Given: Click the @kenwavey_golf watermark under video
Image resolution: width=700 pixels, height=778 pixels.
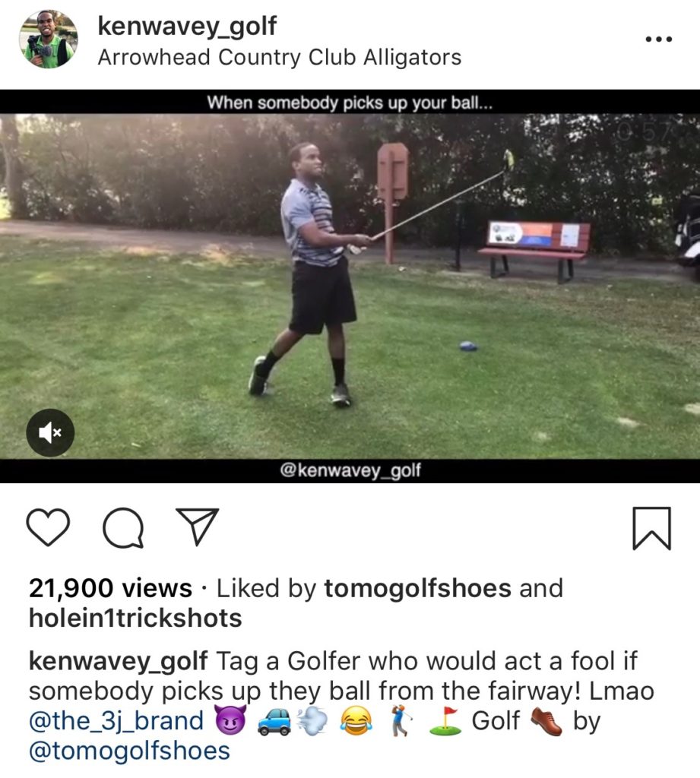Looking at the screenshot, I should [350, 470].
